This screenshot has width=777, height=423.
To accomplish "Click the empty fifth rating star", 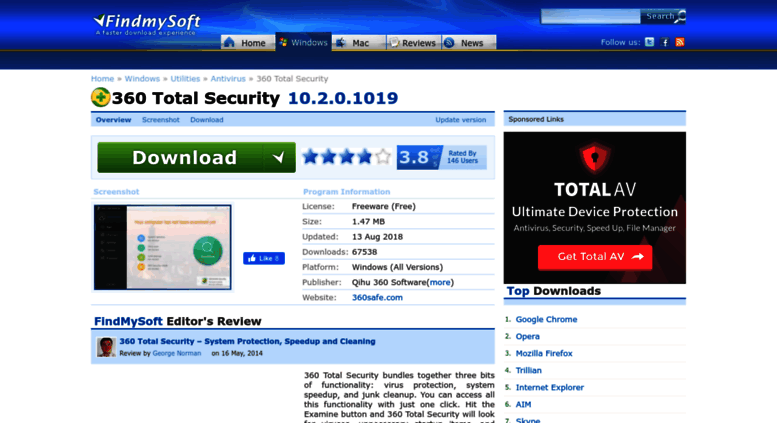I will (x=383, y=157).
